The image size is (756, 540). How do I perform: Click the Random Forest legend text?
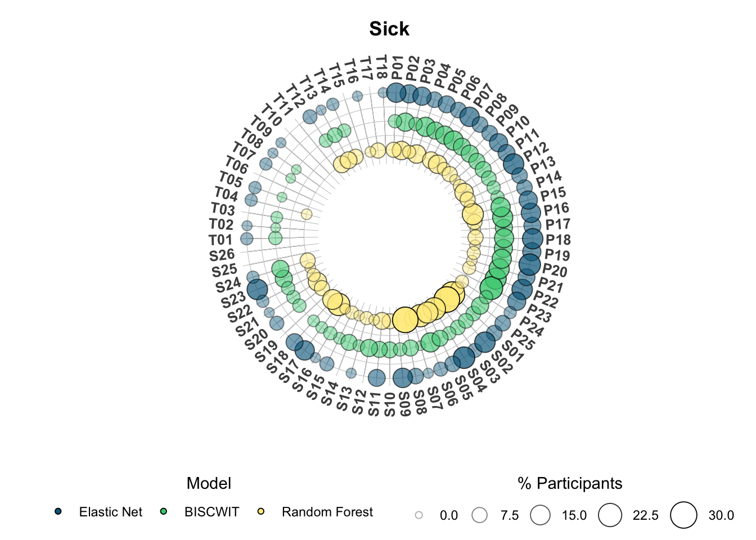[x=327, y=512]
